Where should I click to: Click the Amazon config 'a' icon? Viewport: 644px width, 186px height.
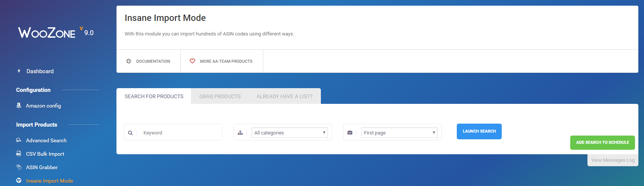(19, 106)
